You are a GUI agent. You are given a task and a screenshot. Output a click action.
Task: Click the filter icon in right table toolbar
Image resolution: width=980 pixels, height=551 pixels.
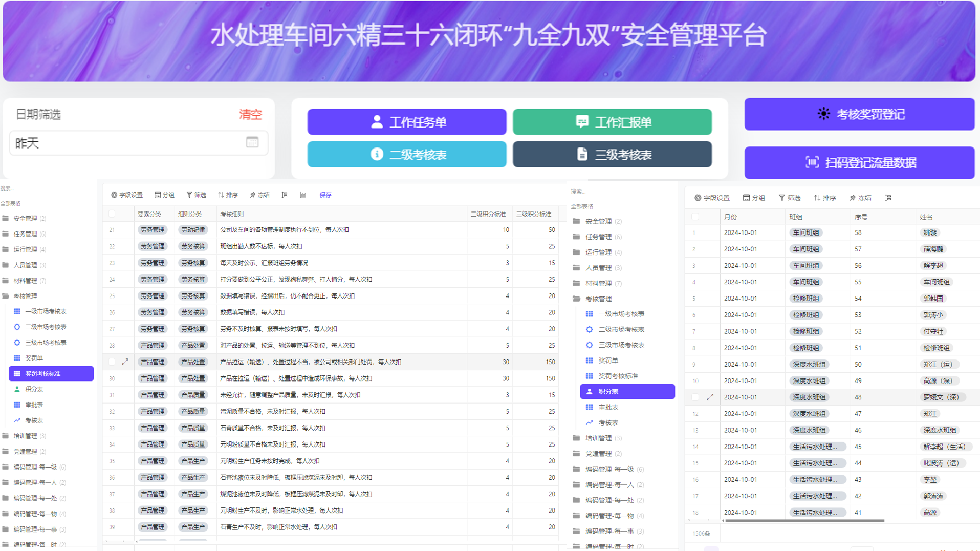pos(789,198)
